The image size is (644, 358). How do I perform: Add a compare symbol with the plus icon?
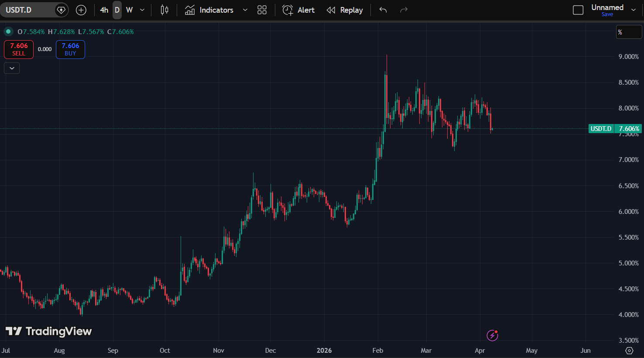pos(81,10)
